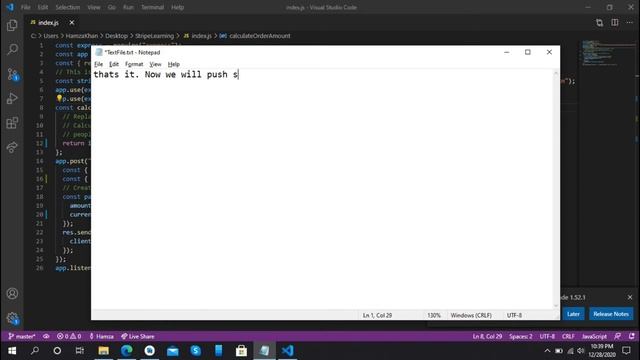This screenshot has height=360, width=640.
Task: Open the VS Code Run menu
Action: tap(128, 7)
